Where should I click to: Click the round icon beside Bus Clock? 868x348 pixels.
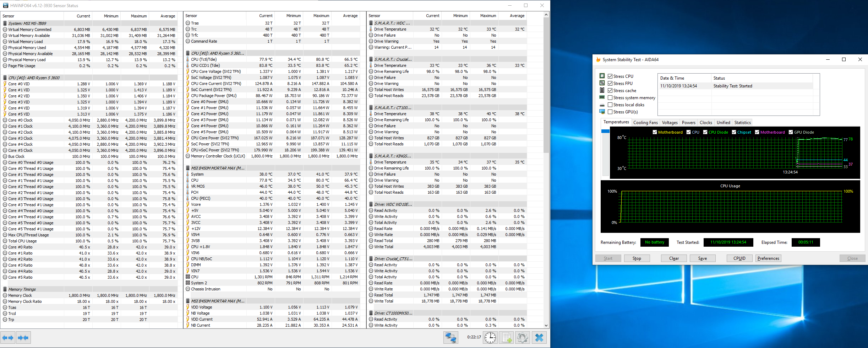pos(5,156)
